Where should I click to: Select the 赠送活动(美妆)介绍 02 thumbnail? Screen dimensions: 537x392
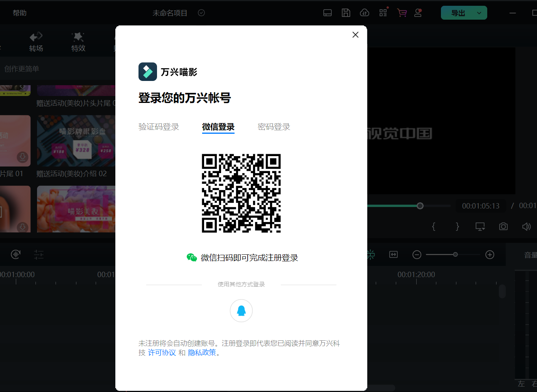[76, 141]
